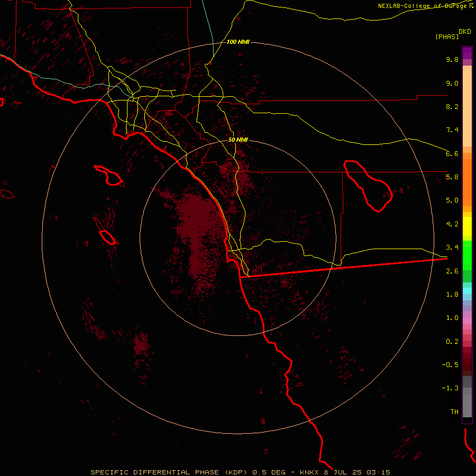
Task: Click the 9.8 scale value
Action: 452,59
